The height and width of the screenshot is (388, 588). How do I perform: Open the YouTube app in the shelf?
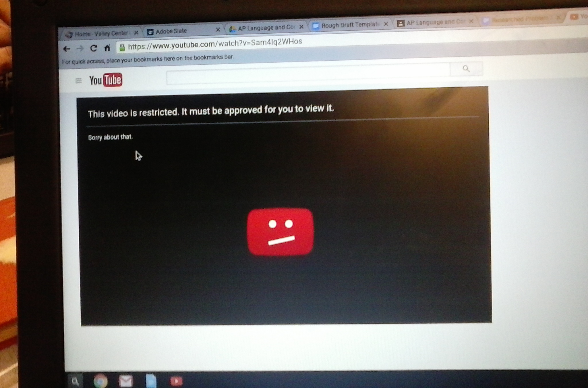[x=176, y=381]
